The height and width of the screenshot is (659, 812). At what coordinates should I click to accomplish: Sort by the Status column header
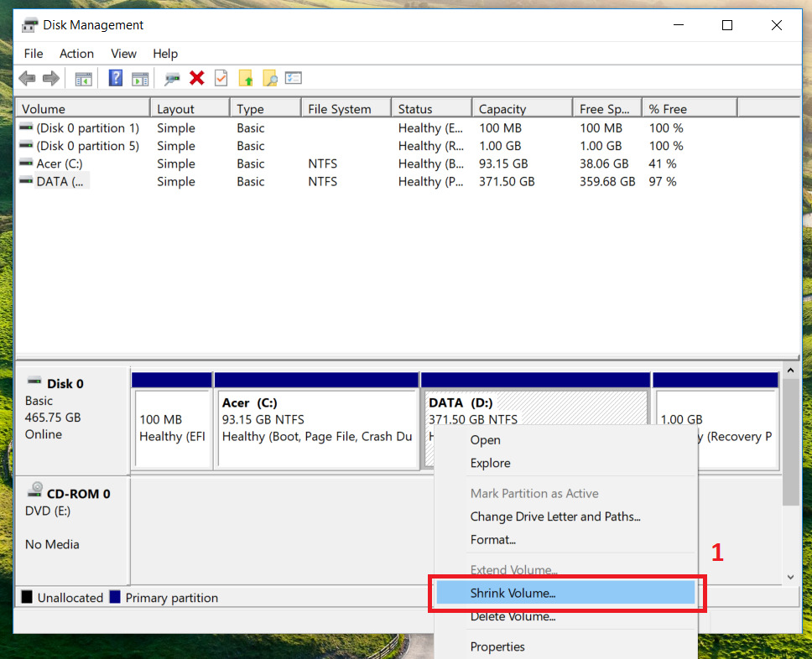(x=431, y=109)
